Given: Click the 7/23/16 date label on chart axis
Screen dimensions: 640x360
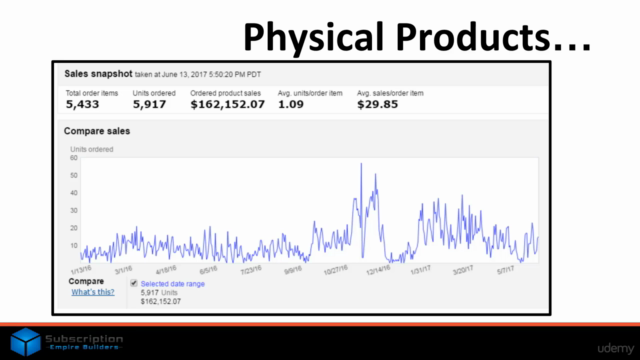Looking at the screenshot, I should point(251,270).
